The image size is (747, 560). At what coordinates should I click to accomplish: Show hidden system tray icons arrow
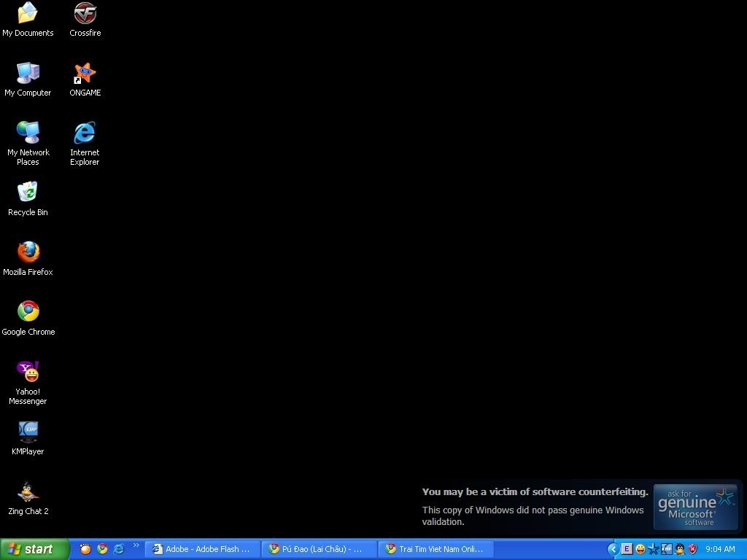click(x=613, y=550)
